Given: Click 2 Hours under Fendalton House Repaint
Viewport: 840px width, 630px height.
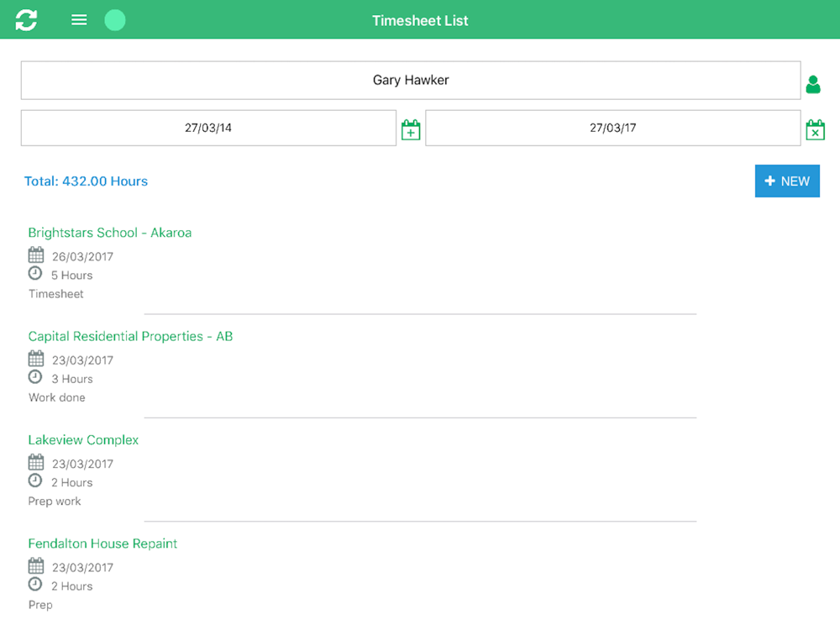Looking at the screenshot, I should [71, 586].
